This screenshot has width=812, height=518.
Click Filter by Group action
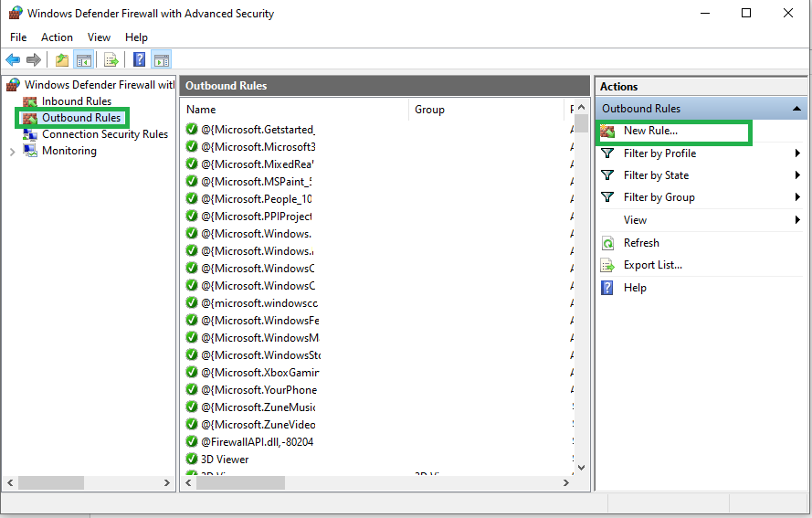(659, 196)
